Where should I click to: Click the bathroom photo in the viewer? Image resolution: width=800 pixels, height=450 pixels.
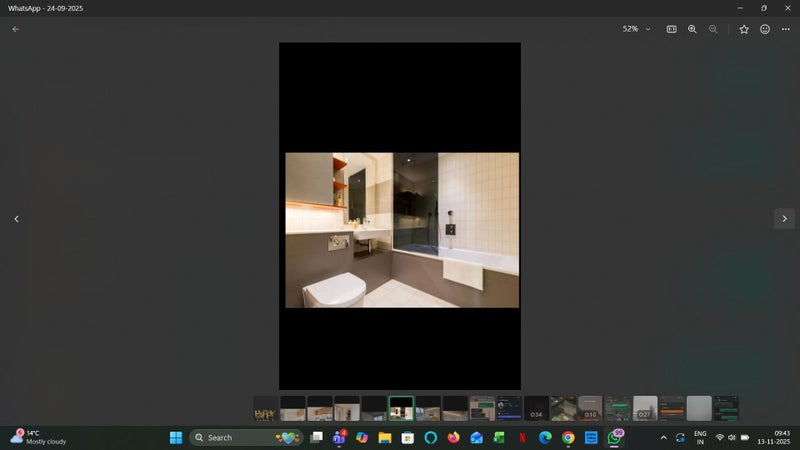pyautogui.click(x=402, y=230)
